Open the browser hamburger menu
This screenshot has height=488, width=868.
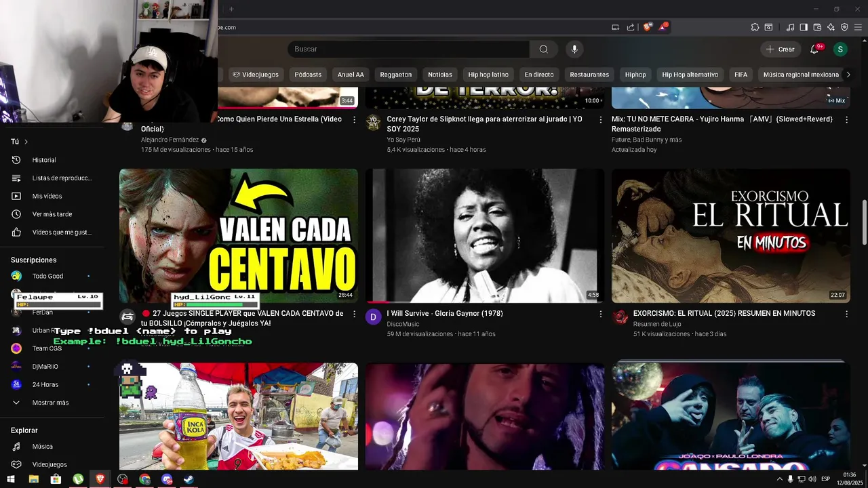pyautogui.click(x=858, y=27)
